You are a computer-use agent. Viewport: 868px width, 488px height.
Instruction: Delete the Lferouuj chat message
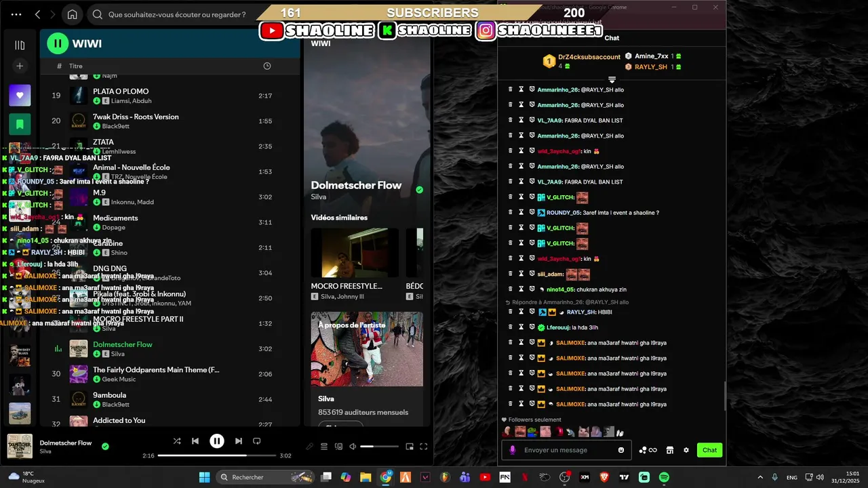point(511,327)
